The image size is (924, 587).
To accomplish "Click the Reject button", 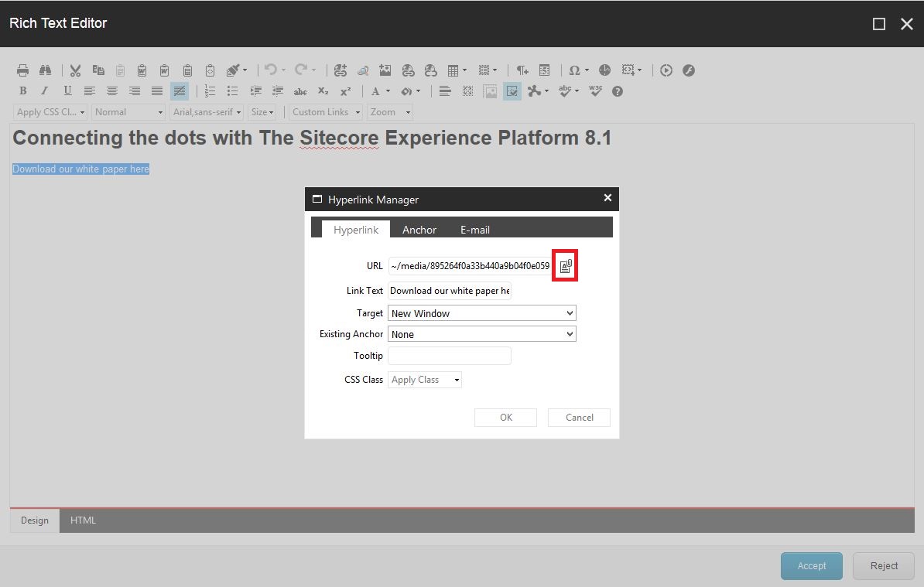I will [x=884, y=566].
